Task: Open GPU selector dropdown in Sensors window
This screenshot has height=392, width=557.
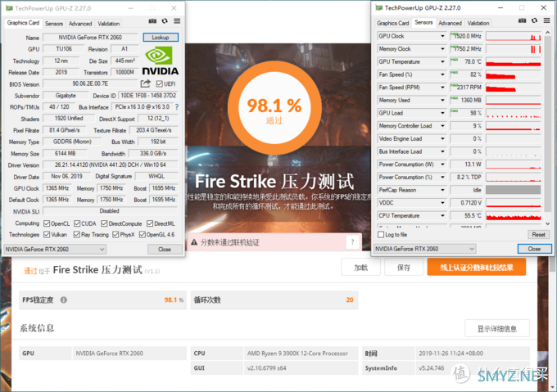Action: pyautogui.click(x=424, y=249)
